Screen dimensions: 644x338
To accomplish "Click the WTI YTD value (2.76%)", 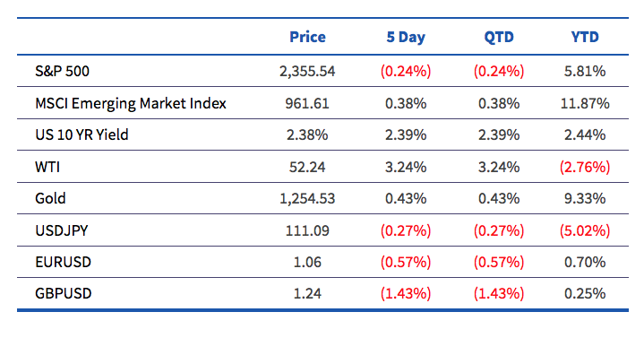I will coord(585,167).
